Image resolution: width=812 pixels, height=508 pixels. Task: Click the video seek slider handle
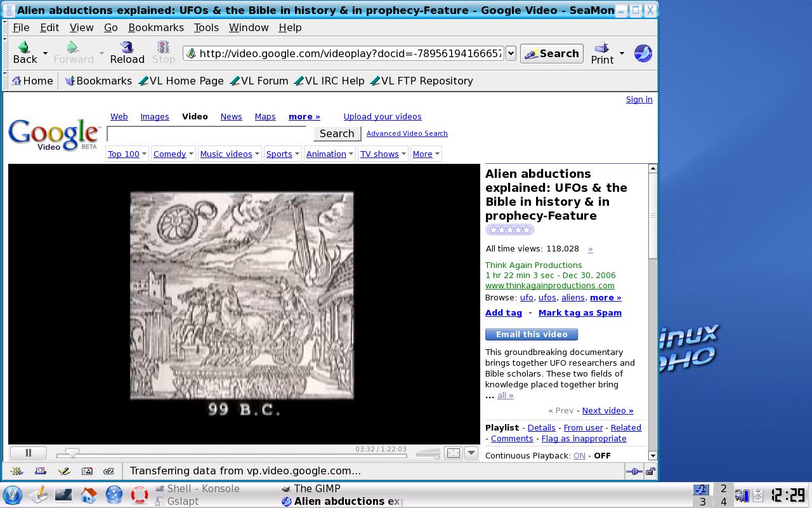point(72,453)
